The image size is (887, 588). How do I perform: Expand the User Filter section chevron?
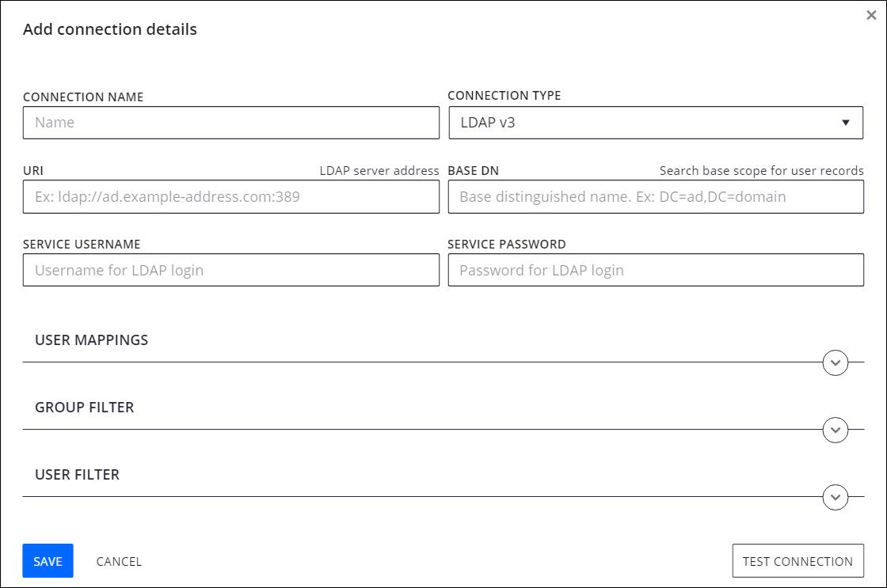835,497
